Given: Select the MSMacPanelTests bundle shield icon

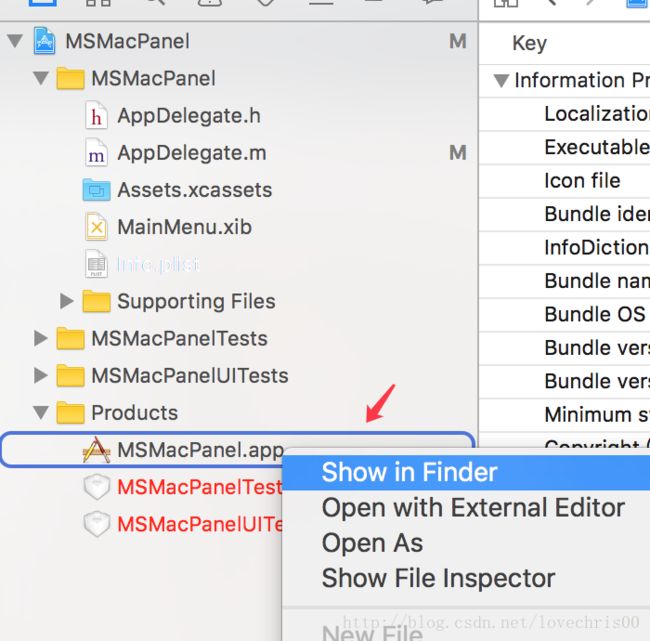Looking at the screenshot, I should click(97, 487).
